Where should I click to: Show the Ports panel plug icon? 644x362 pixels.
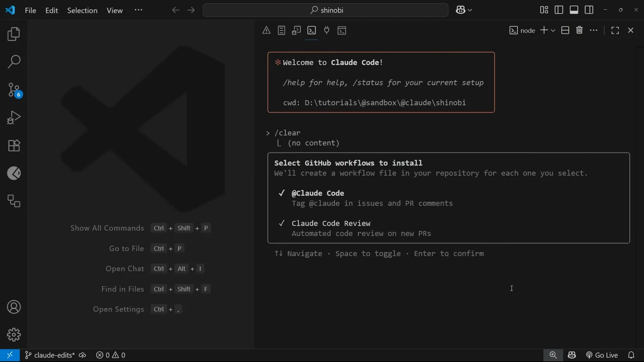tap(327, 31)
